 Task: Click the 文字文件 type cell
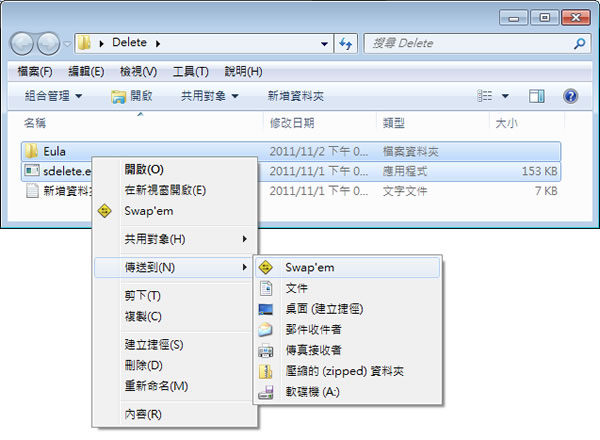tap(405, 191)
